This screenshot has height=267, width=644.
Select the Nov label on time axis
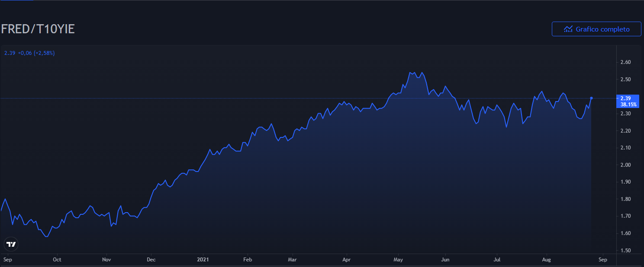click(107, 260)
